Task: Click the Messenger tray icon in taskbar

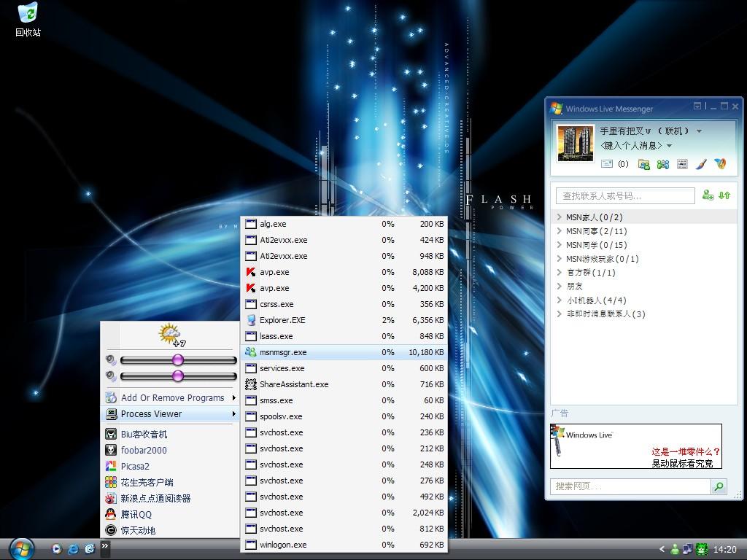Action: (x=676, y=549)
